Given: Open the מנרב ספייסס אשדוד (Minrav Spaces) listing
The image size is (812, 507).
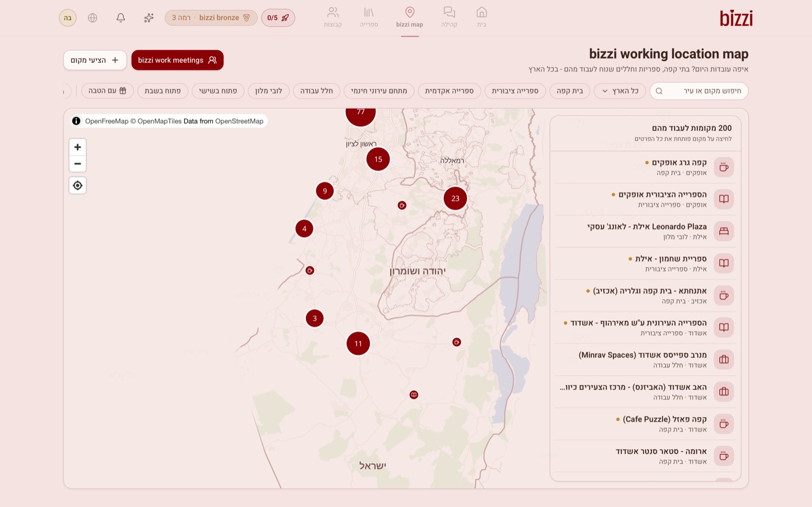Looking at the screenshot, I should pos(644,359).
